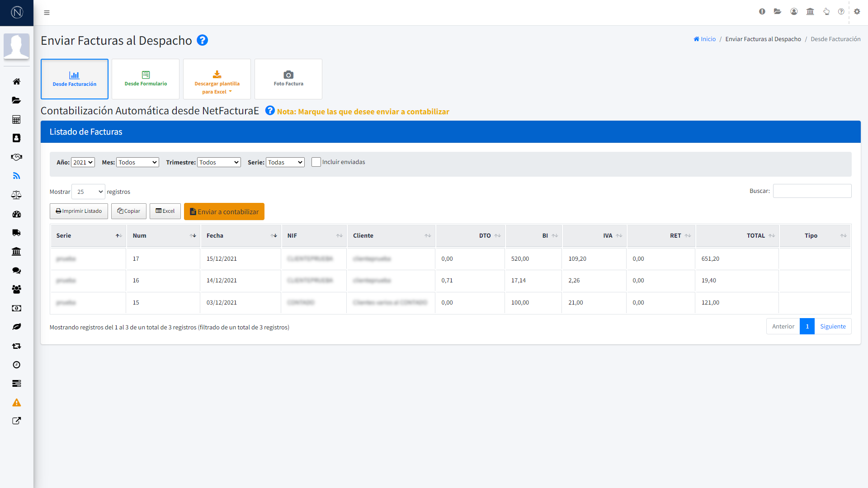The width and height of the screenshot is (868, 488).
Task: Click the handshake icon in sidebar
Action: pyautogui.click(x=16, y=157)
